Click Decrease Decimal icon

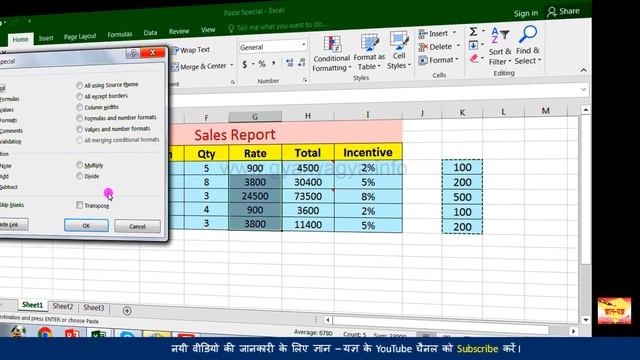pyautogui.click(x=302, y=62)
